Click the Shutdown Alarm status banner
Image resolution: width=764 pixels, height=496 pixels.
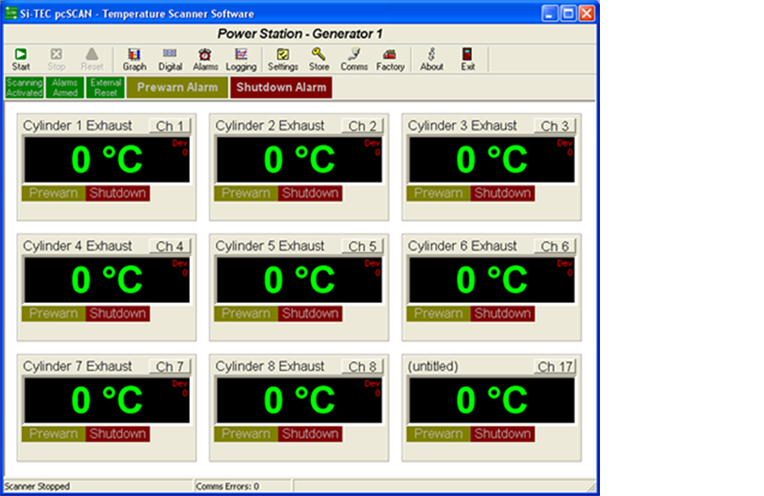[281, 88]
